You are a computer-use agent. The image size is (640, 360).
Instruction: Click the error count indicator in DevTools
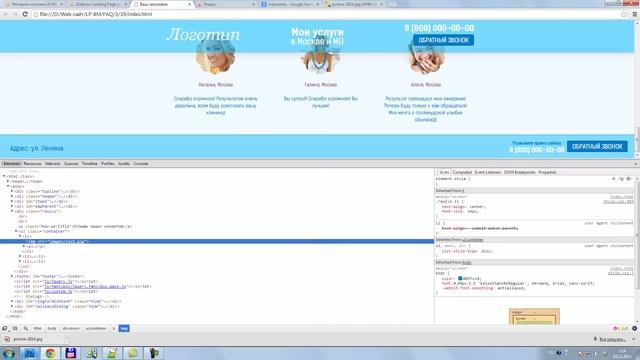(x=617, y=329)
